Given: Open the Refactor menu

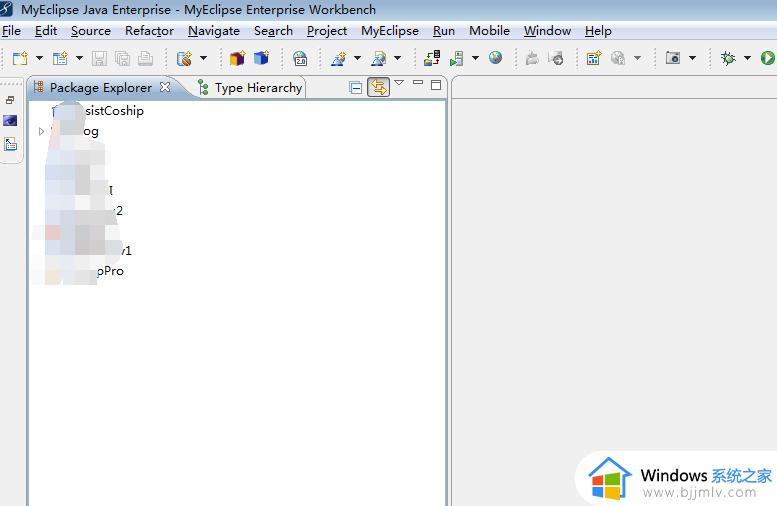Looking at the screenshot, I should [149, 31].
